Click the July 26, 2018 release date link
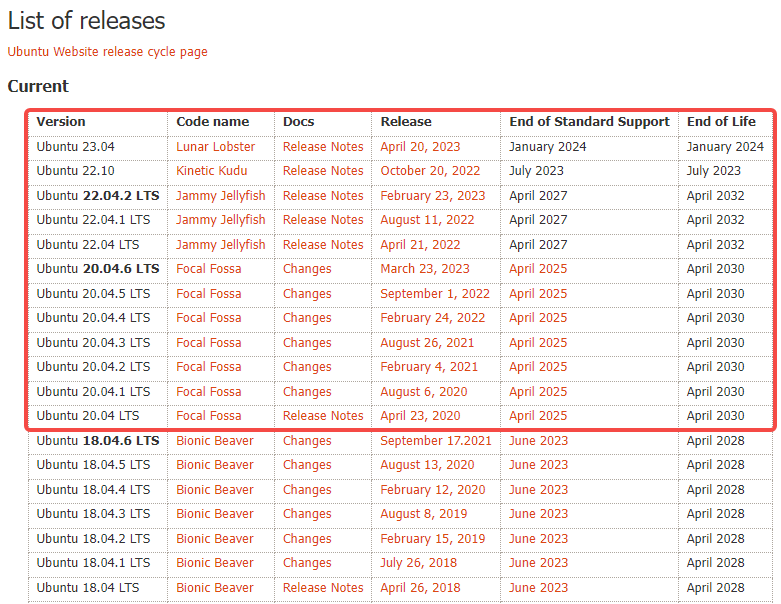This screenshot has height=604, width=781. click(418, 563)
